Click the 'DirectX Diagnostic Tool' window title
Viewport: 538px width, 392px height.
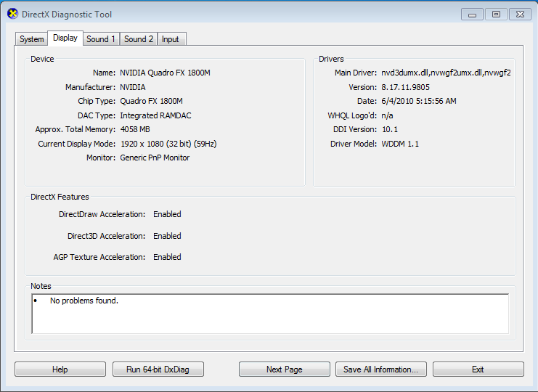click(67, 15)
